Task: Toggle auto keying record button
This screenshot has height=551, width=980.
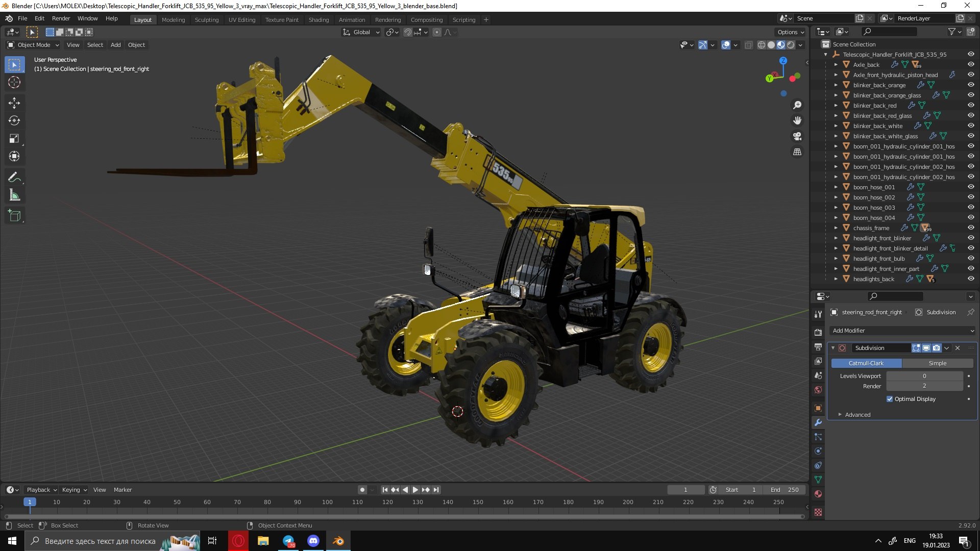Action: 362,490
